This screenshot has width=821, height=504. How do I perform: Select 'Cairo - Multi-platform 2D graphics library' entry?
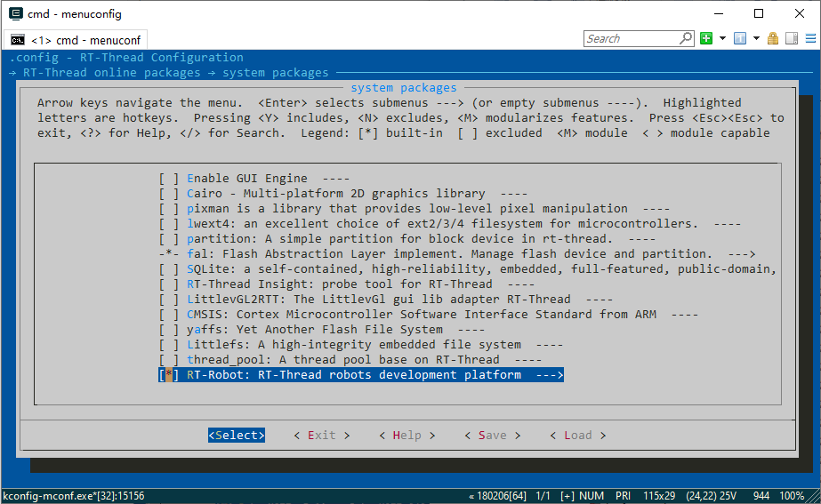(336, 194)
